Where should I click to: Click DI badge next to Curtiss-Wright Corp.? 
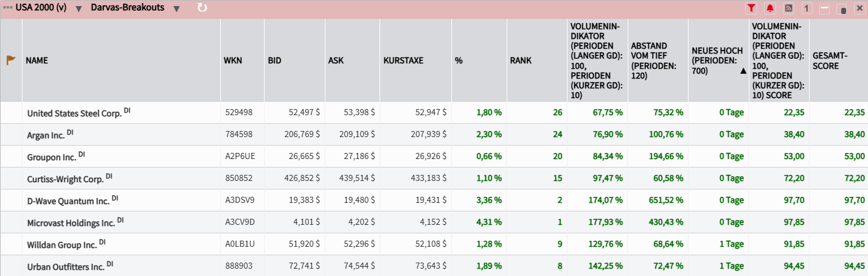click(109, 176)
